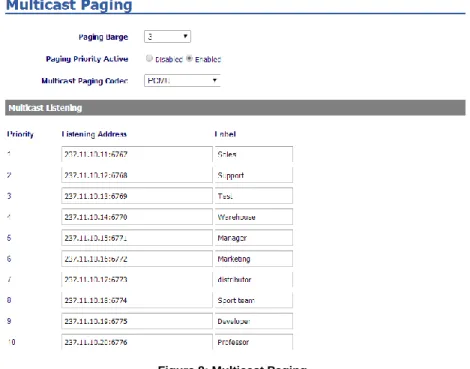Image resolution: width=470 pixels, height=369 pixels.
Task: Edit the Sport team label field
Action: (x=254, y=300)
